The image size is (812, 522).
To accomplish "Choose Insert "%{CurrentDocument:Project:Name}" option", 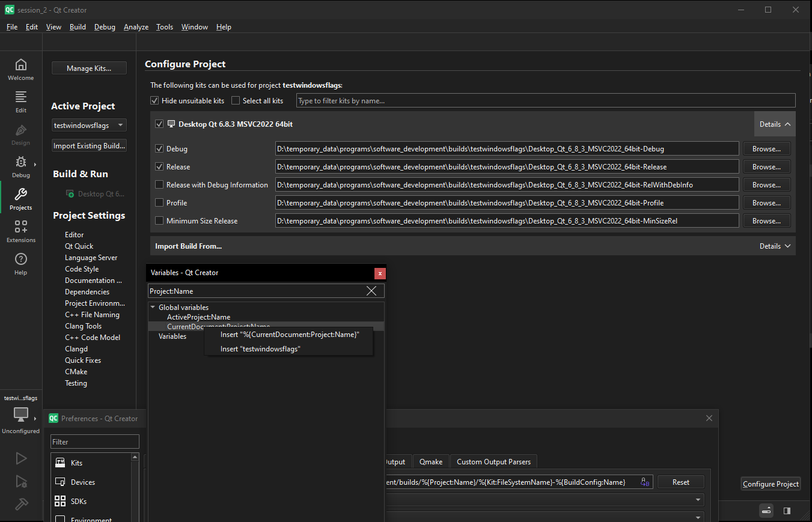I will (x=290, y=335).
